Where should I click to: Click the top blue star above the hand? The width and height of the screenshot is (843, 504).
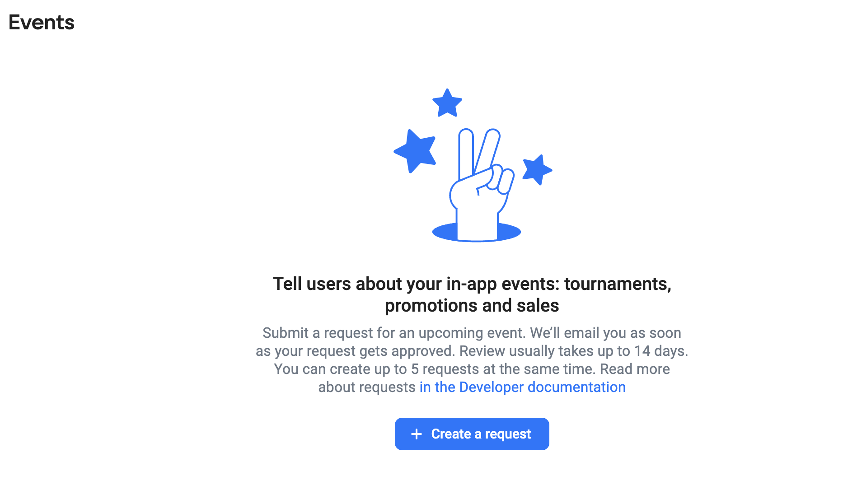(x=447, y=103)
